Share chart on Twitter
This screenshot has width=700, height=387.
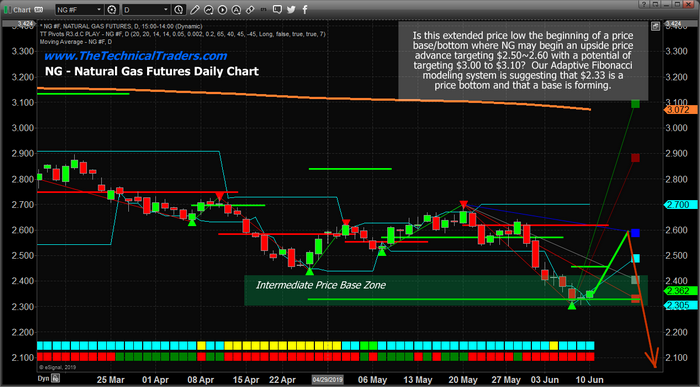pyautogui.click(x=291, y=9)
